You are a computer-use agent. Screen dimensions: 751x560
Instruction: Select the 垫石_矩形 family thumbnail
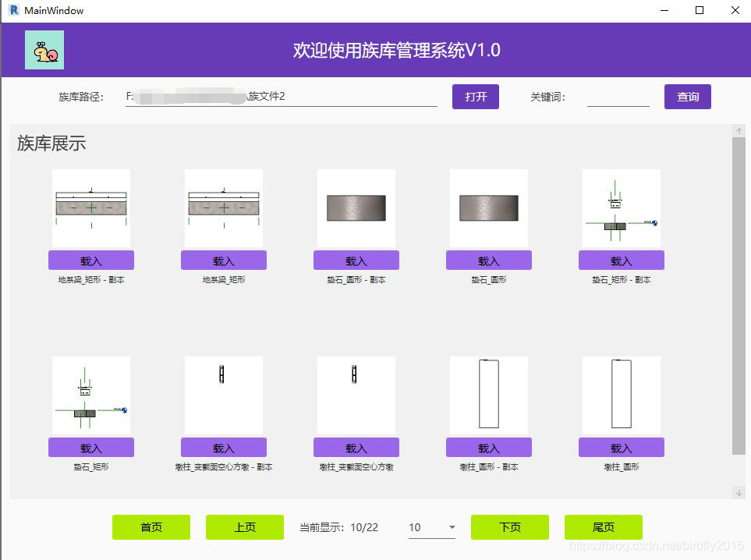pyautogui.click(x=91, y=395)
